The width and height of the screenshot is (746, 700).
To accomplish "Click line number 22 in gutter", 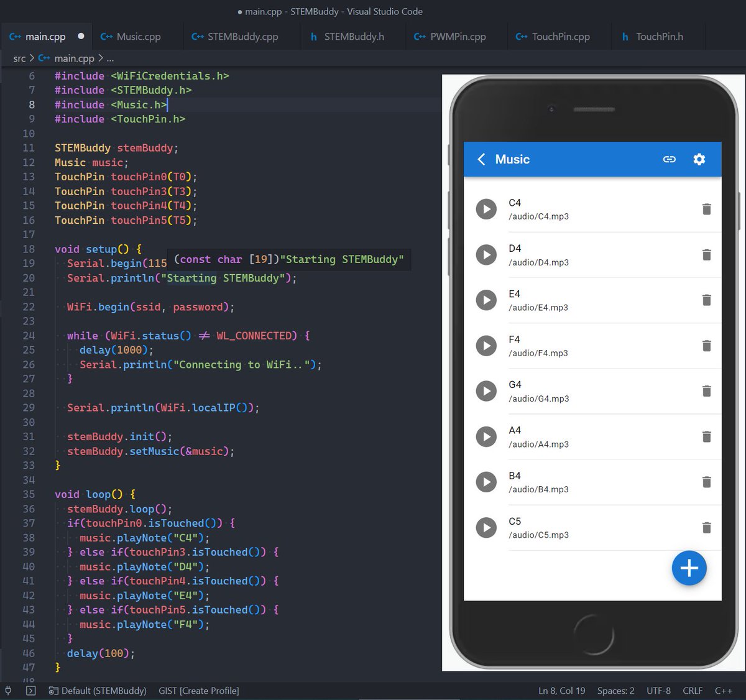I will (x=29, y=307).
